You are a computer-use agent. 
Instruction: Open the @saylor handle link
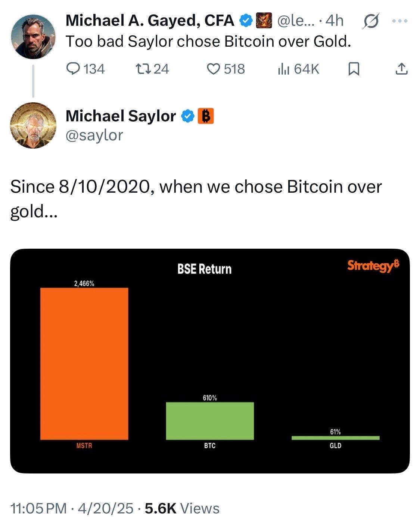coord(94,135)
